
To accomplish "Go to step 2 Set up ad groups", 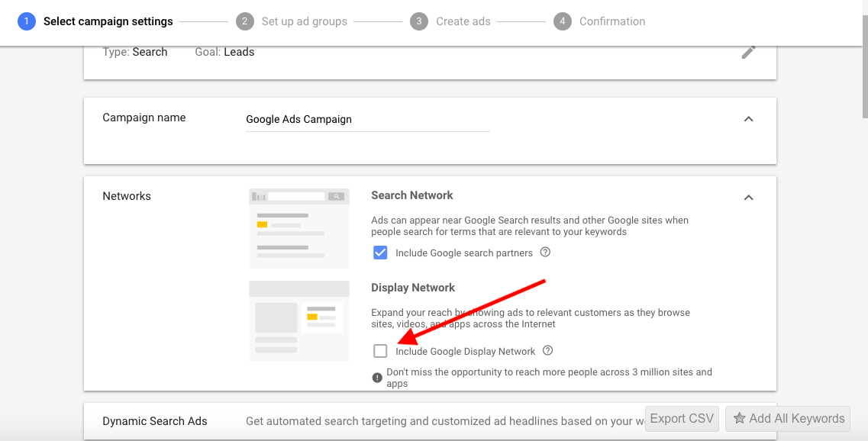I will (x=291, y=21).
